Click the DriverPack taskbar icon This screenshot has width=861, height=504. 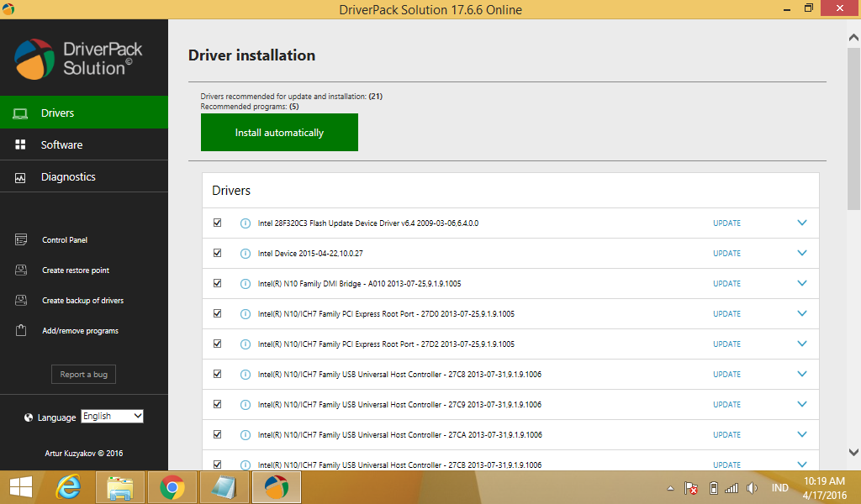tap(276, 487)
